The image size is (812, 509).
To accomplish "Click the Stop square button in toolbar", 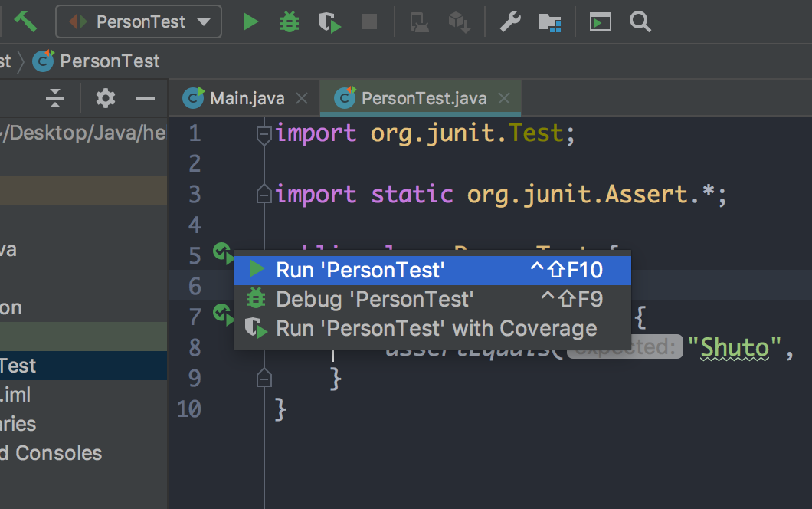I will click(x=368, y=21).
